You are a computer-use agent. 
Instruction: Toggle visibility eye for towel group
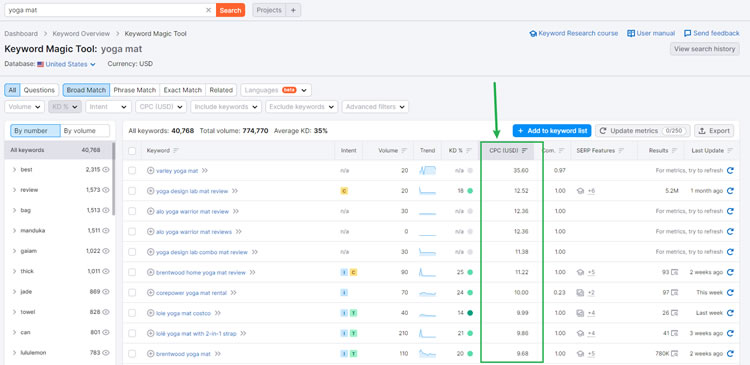(x=106, y=312)
